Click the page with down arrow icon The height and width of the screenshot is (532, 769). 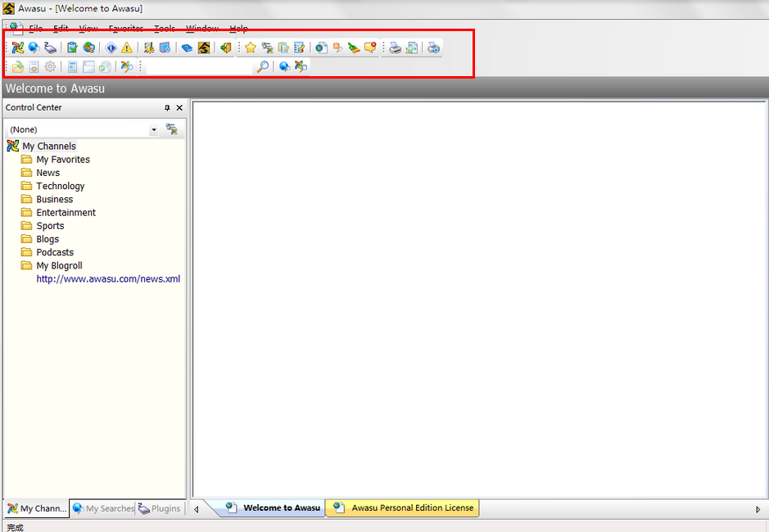pos(34,66)
